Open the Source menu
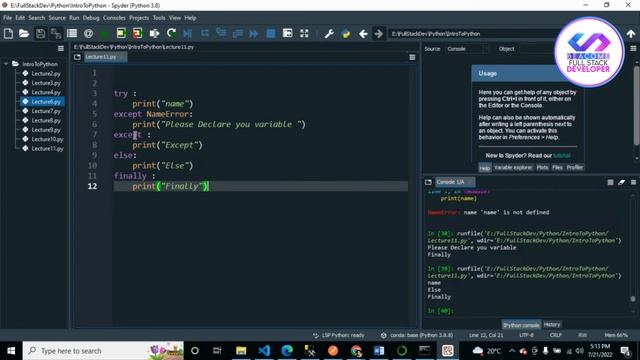Viewport: 640px width, 360px height. click(57, 18)
